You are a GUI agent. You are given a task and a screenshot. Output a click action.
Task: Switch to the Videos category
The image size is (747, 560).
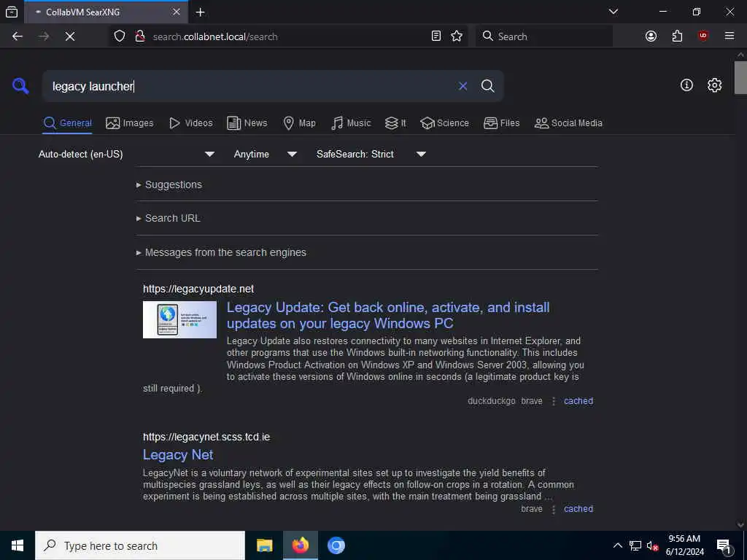[191, 123]
